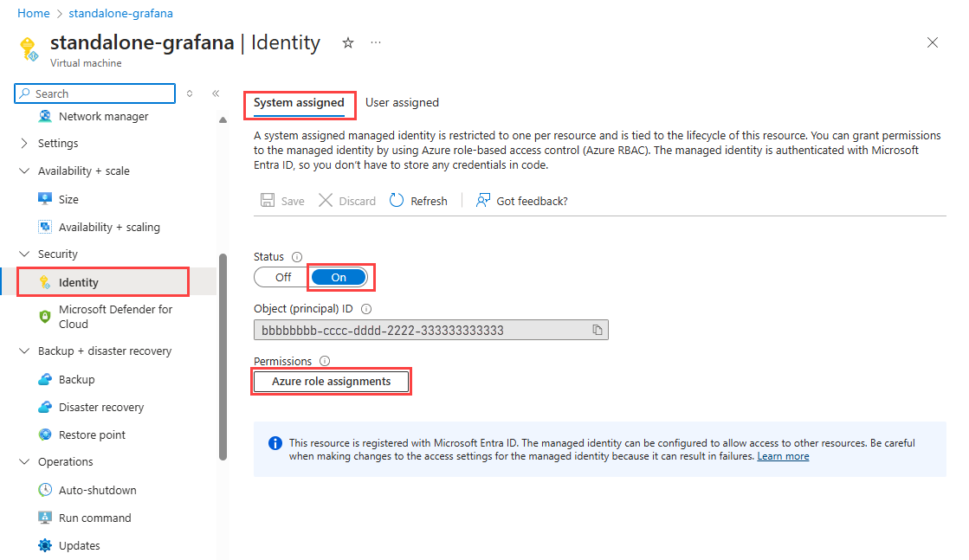Screen dimensions: 969x560
Task: Click the Refresh icon in the toolbar
Action: coord(397,201)
